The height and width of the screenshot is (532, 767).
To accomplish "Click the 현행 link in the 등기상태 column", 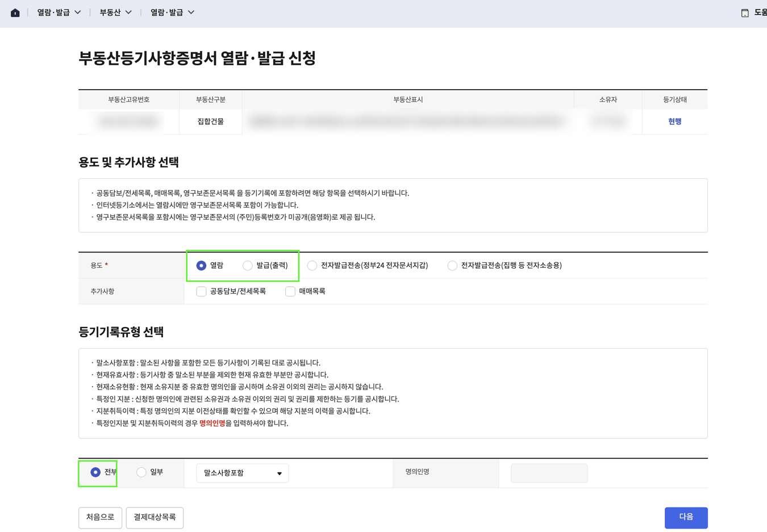I will pyautogui.click(x=675, y=122).
